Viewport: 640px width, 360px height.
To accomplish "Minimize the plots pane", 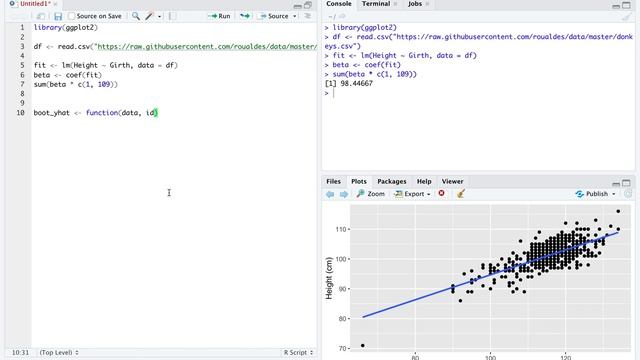I will click(616, 183).
